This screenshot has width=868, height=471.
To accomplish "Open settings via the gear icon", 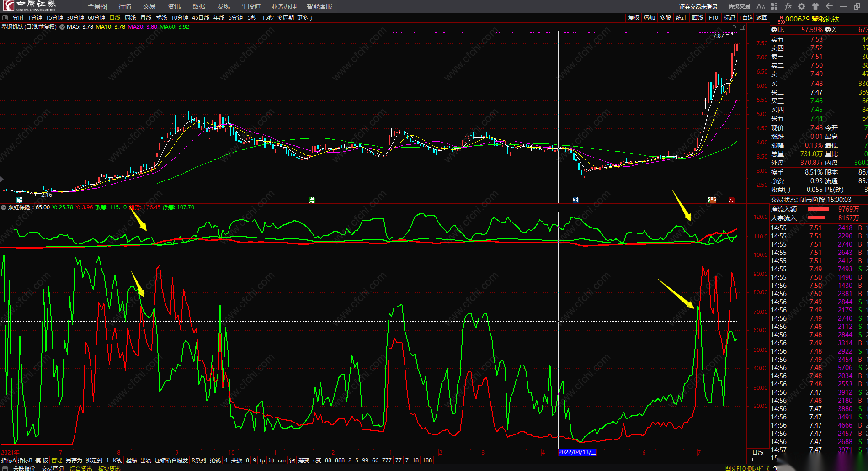I will (x=802, y=6).
